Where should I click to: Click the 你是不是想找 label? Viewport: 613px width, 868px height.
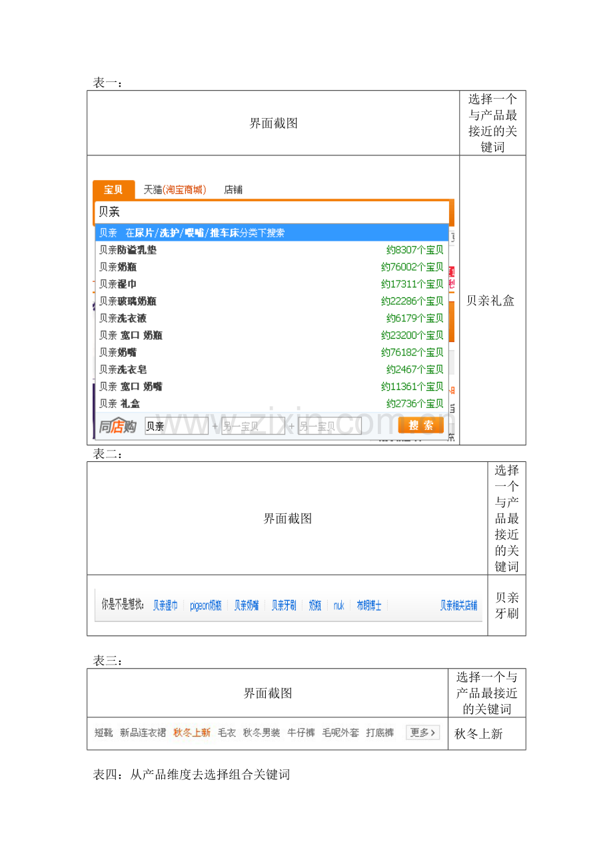tap(123, 605)
